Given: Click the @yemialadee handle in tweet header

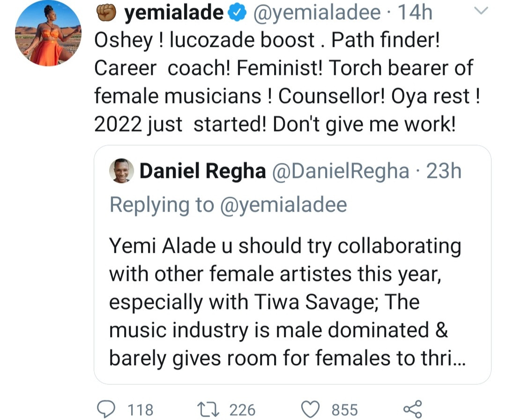Looking at the screenshot, I should click(317, 14).
